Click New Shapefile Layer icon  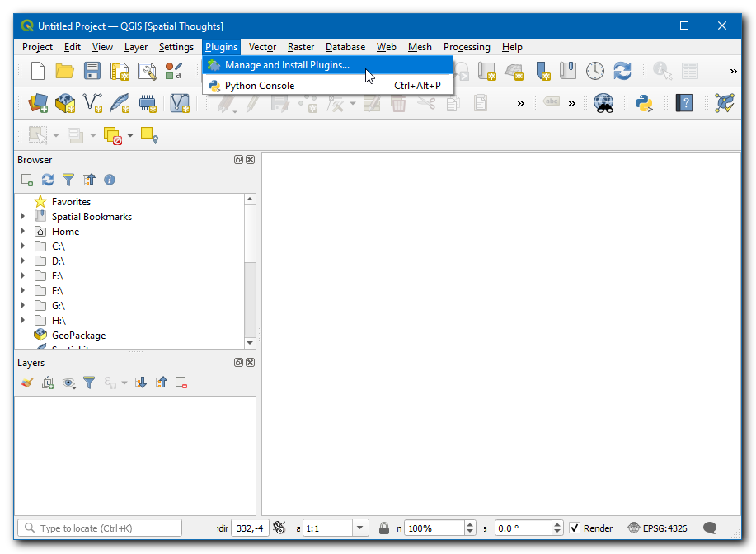(x=93, y=103)
